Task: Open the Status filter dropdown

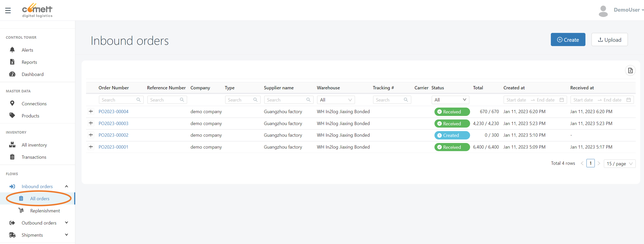Action: [x=450, y=100]
